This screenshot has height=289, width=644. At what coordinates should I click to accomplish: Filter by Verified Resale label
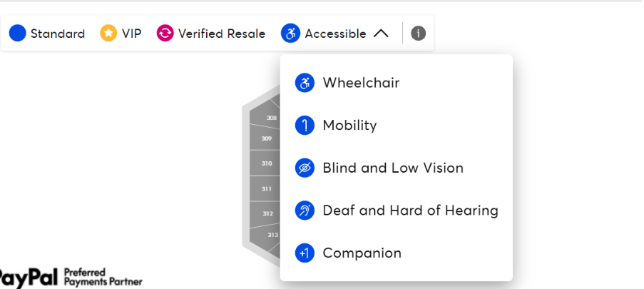pos(221,34)
